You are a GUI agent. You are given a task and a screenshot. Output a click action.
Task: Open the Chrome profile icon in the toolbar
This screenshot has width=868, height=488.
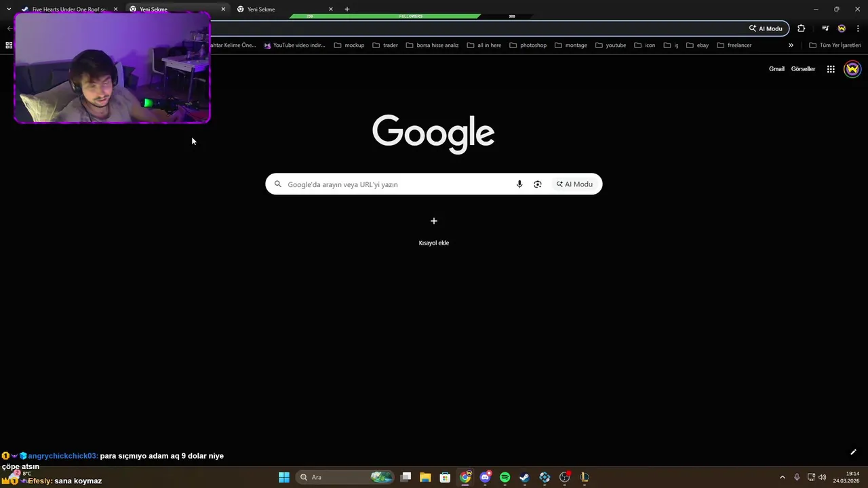click(x=842, y=28)
